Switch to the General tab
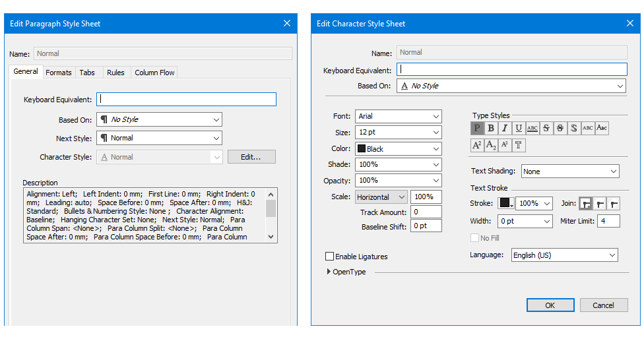This screenshot has height=339, width=644. [26, 71]
